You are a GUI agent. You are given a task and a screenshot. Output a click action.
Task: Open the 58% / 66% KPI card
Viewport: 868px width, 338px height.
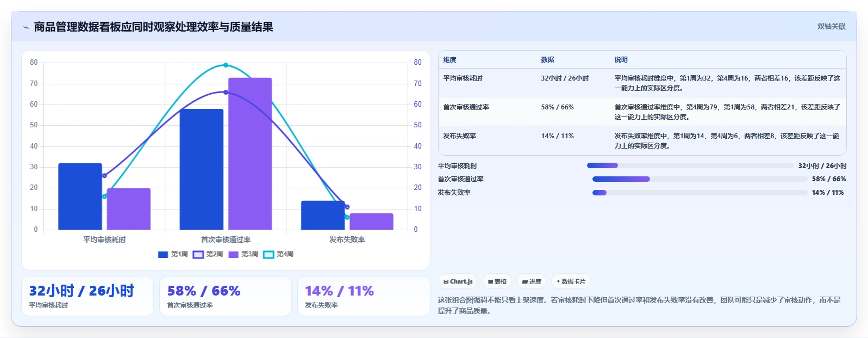click(x=226, y=296)
